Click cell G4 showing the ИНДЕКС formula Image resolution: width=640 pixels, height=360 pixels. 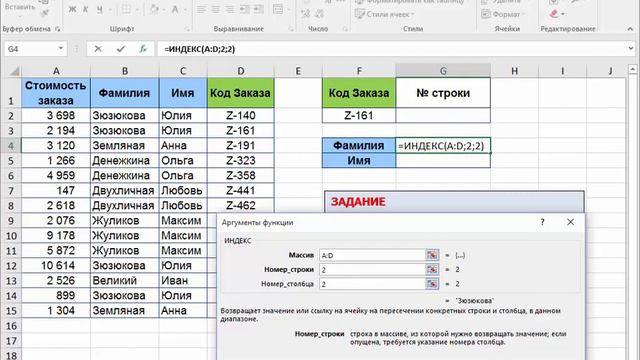click(443, 145)
